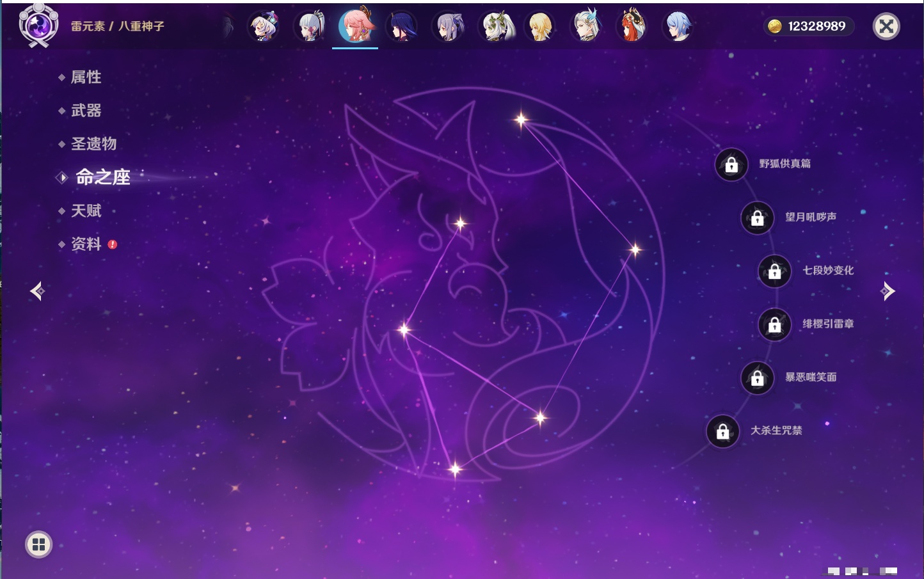Image resolution: width=924 pixels, height=579 pixels.
Task: Open constellation label 暴恶嗤笑面
Action: pos(811,377)
